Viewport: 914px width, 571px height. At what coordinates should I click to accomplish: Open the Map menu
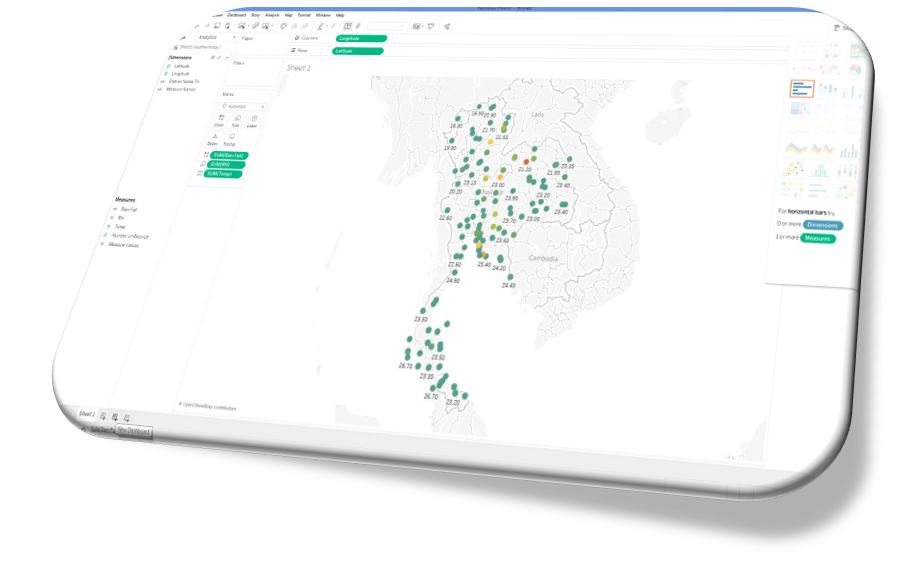pyautogui.click(x=288, y=16)
